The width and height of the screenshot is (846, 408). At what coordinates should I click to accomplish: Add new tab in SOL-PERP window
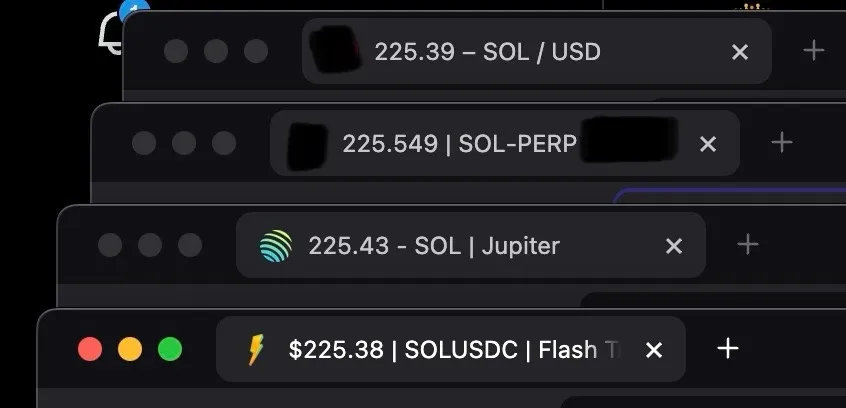(782, 143)
